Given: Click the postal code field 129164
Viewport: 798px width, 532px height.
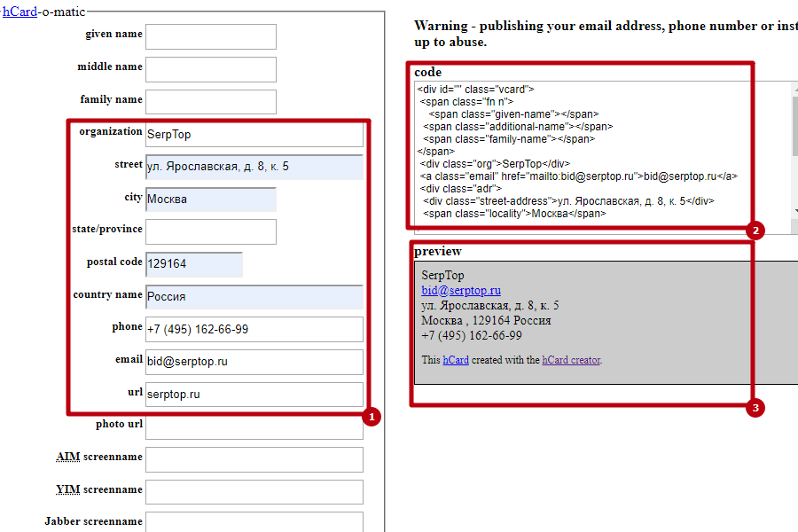Looking at the screenshot, I should (x=193, y=264).
